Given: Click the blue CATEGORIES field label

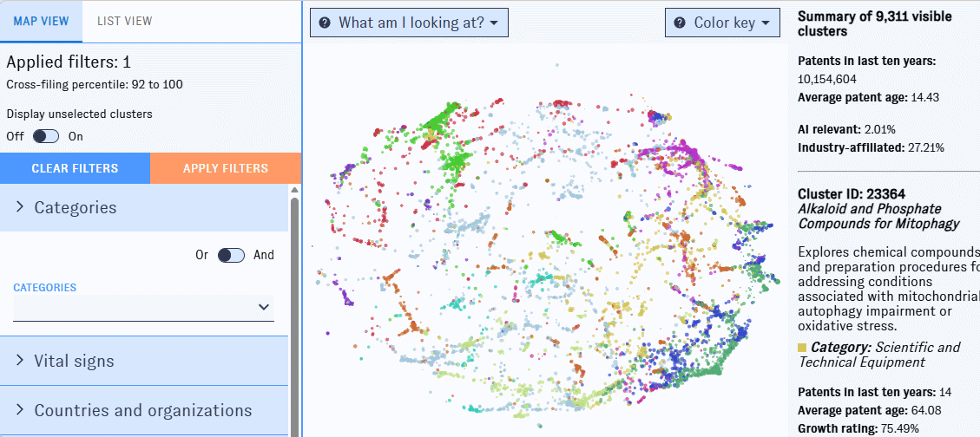Looking at the screenshot, I should [45, 288].
